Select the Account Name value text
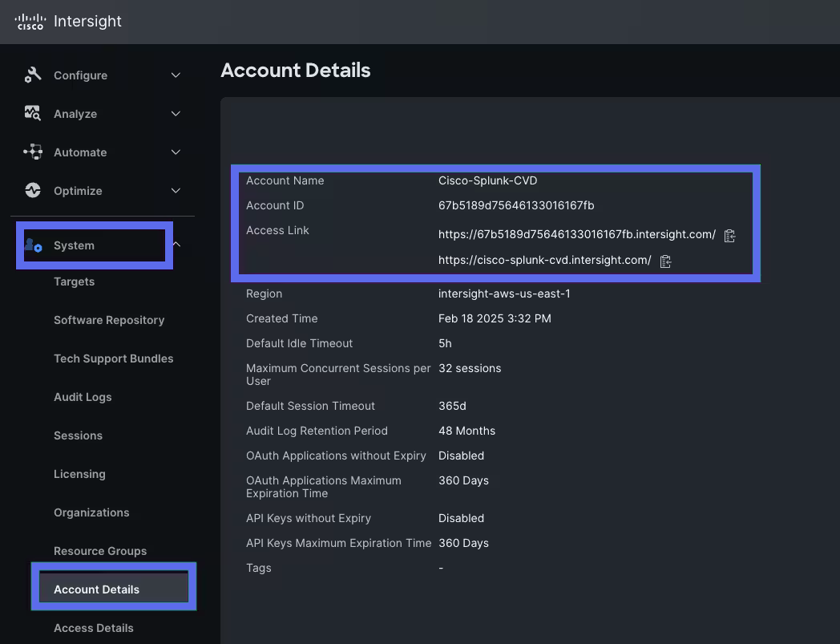Screen dimensions: 840x644 (x=487, y=180)
